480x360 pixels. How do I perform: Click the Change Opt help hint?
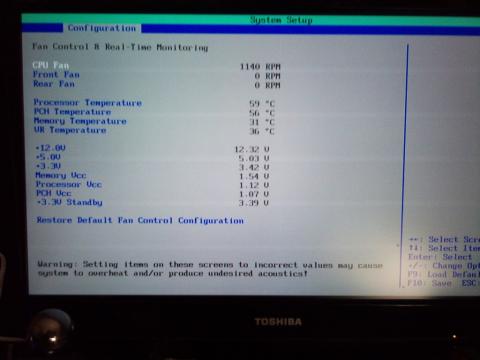point(444,266)
